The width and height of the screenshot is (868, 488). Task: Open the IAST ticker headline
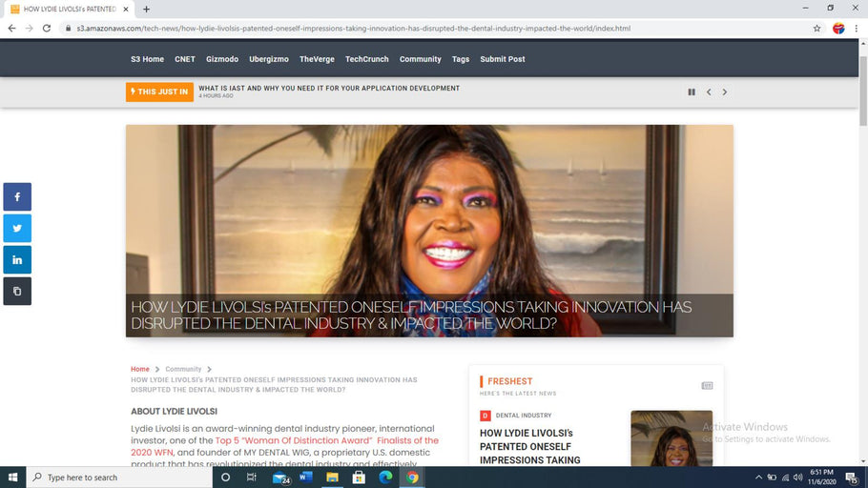pos(329,88)
